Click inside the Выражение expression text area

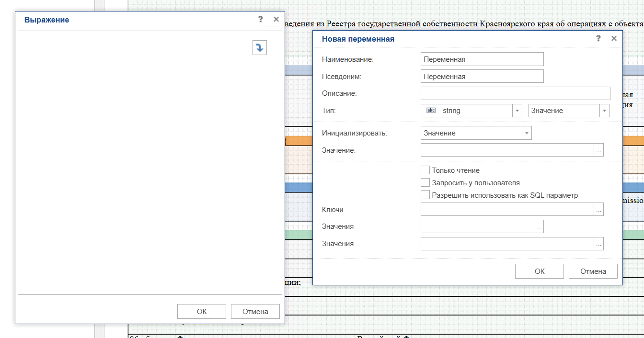point(150,163)
